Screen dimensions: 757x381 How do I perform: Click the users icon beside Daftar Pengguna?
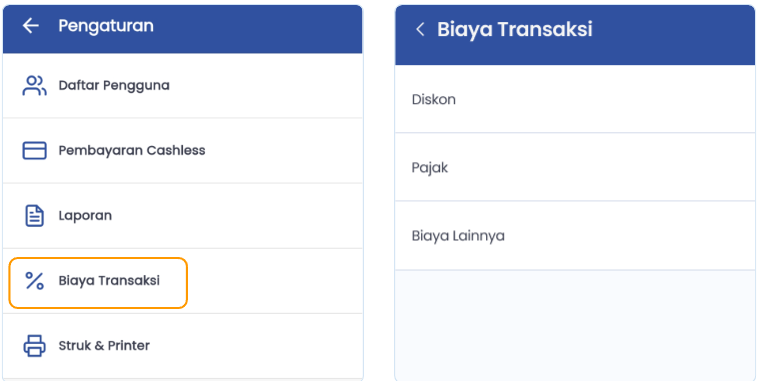pos(34,85)
